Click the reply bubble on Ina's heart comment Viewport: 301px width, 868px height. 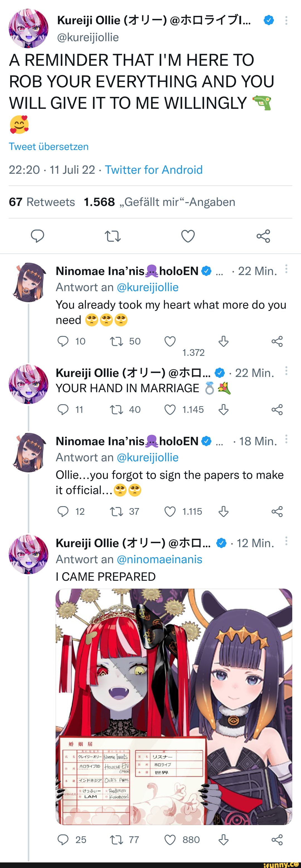coord(63,341)
